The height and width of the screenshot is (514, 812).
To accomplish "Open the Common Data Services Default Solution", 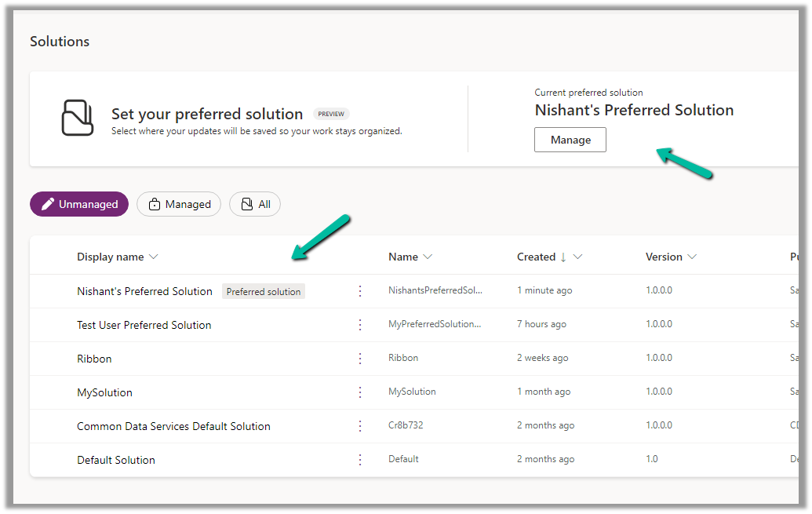I will coord(173,426).
